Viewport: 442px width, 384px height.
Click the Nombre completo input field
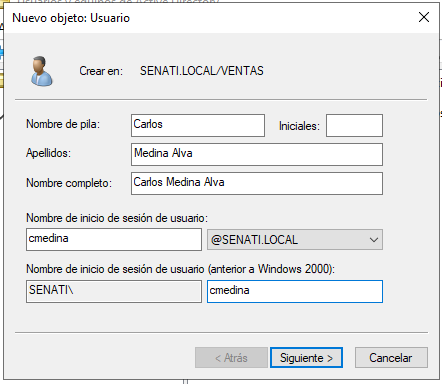coord(257,183)
